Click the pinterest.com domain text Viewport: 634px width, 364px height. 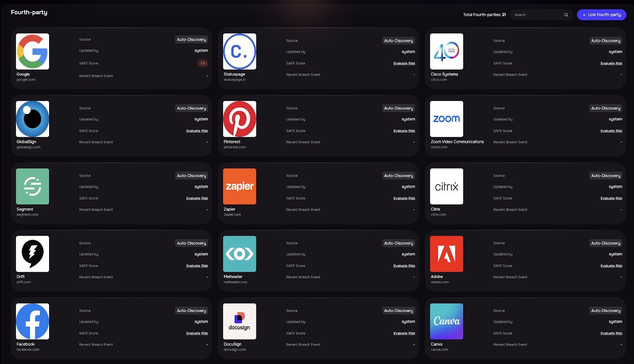(235, 147)
